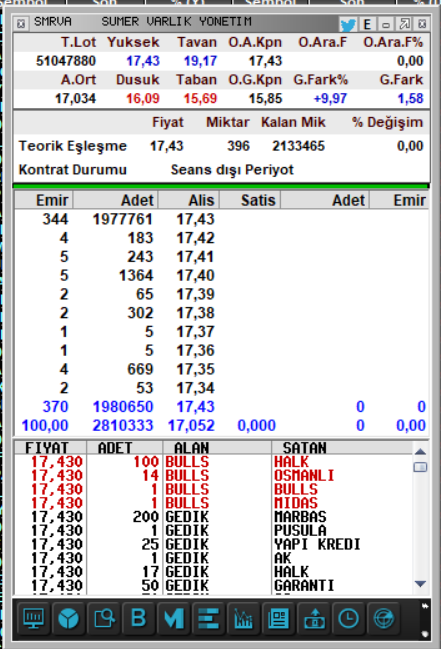Open the horizontal bars depth icon
The image size is (441, 649).
209,619
